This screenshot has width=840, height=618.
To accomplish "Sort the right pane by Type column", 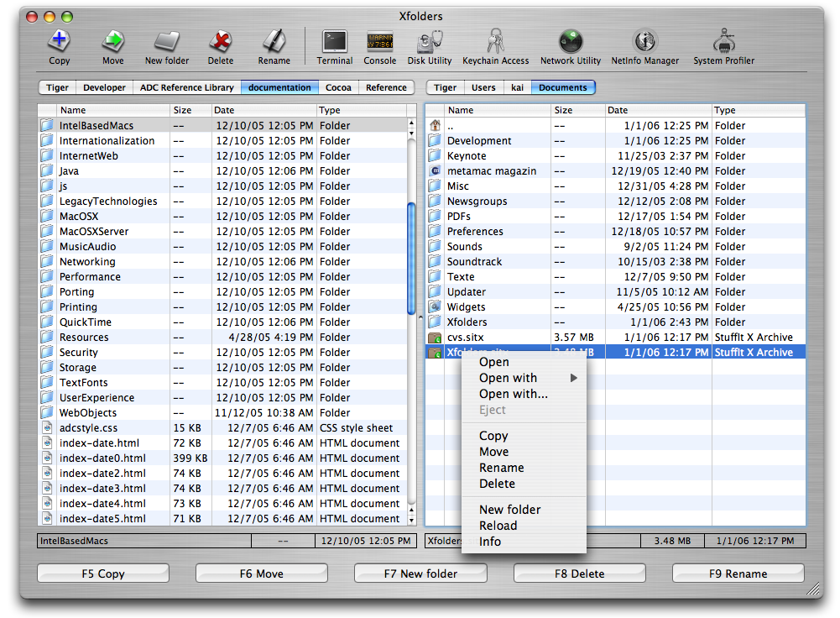I will [x=759, y=110].
